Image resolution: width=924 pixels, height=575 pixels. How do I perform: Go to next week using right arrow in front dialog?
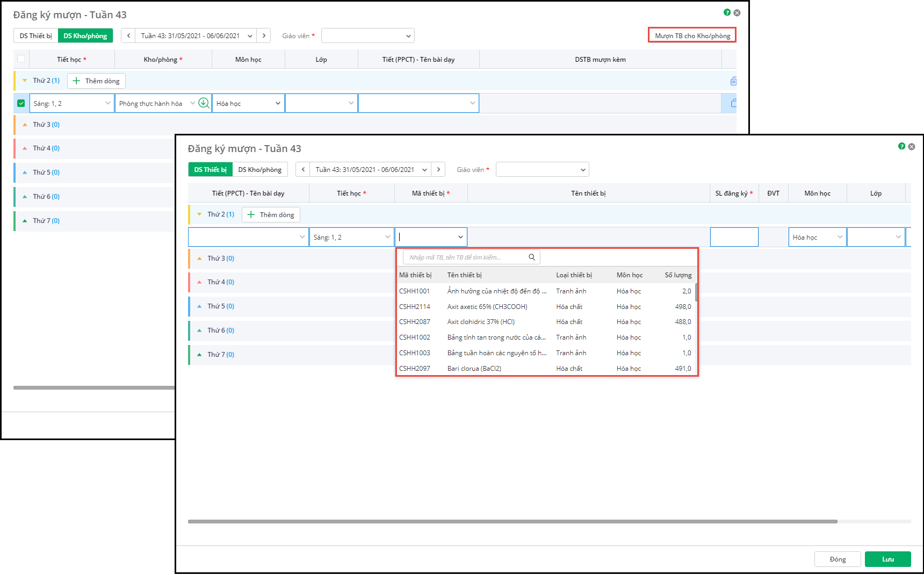point(438,170)
